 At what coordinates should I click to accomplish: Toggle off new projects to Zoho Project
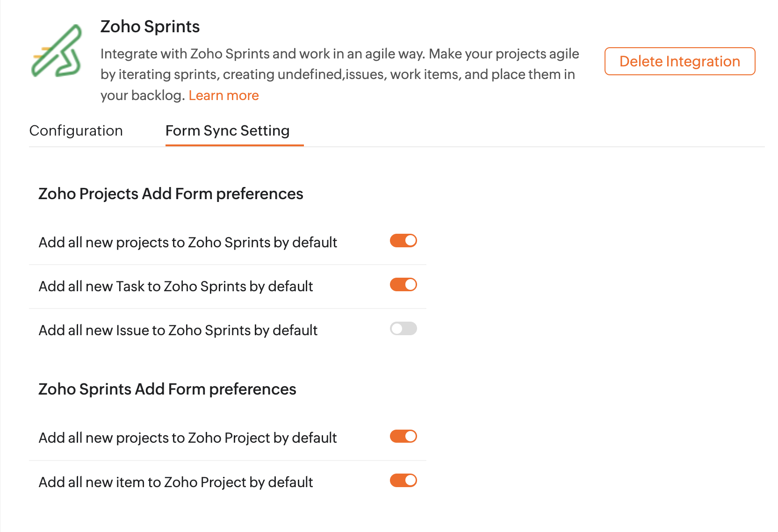click(403, 436)
